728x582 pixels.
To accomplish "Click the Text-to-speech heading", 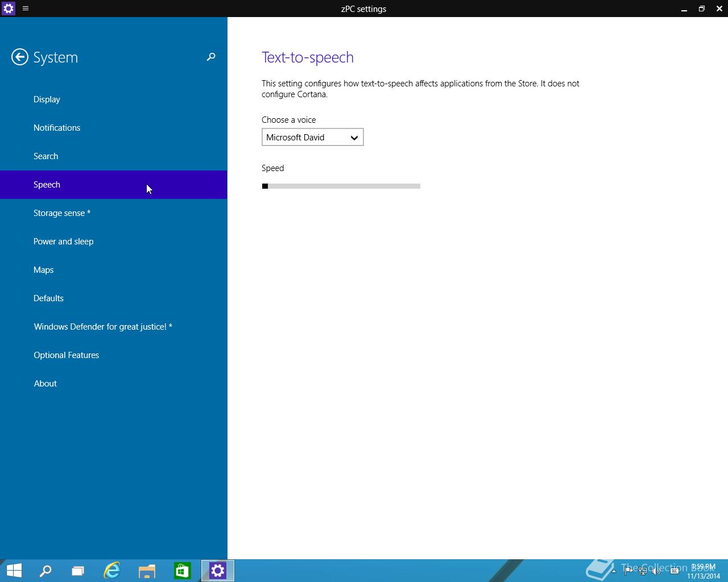I will pyautogui.click(x=308, y=57).
